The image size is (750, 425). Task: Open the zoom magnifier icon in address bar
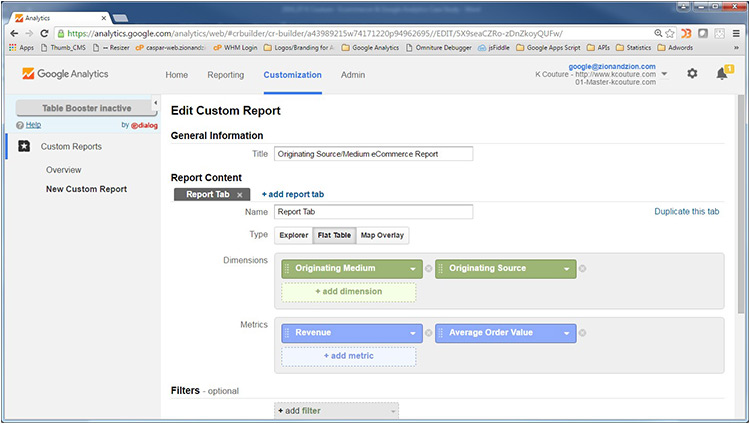tap(659, 33)
